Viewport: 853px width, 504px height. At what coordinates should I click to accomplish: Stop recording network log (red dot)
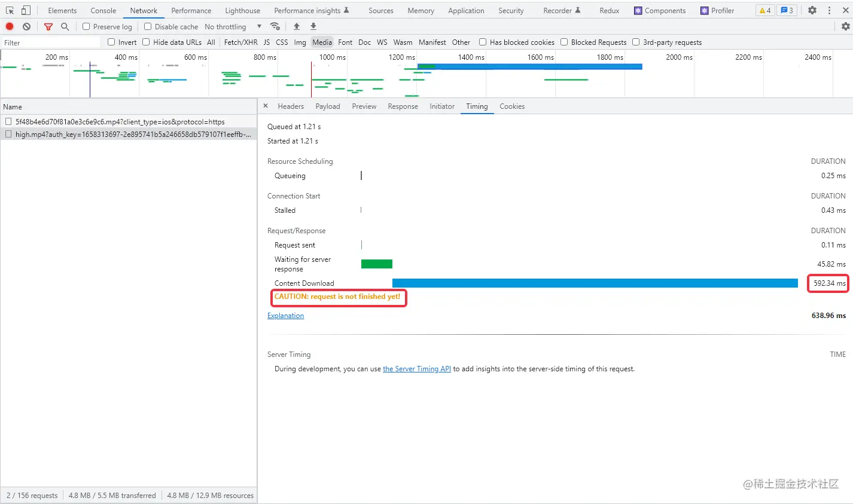pos(10,26)
